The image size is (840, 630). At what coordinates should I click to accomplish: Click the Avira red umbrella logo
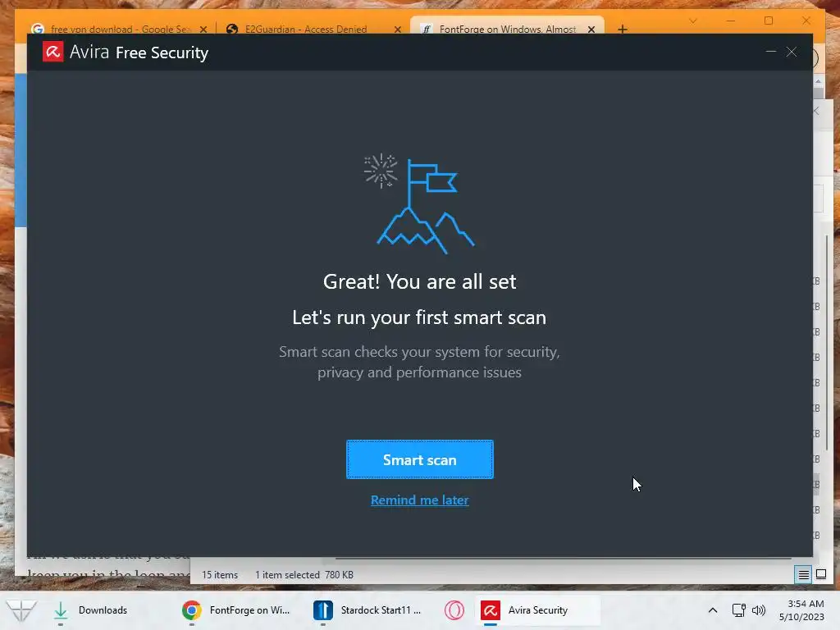pos(53,52)
